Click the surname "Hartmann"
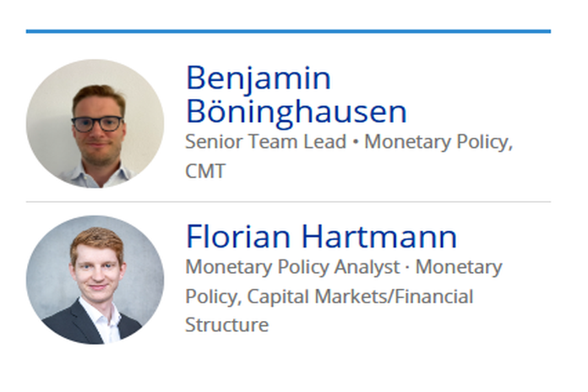This screenshot has width=588, height=392. [x=378, y=236]
